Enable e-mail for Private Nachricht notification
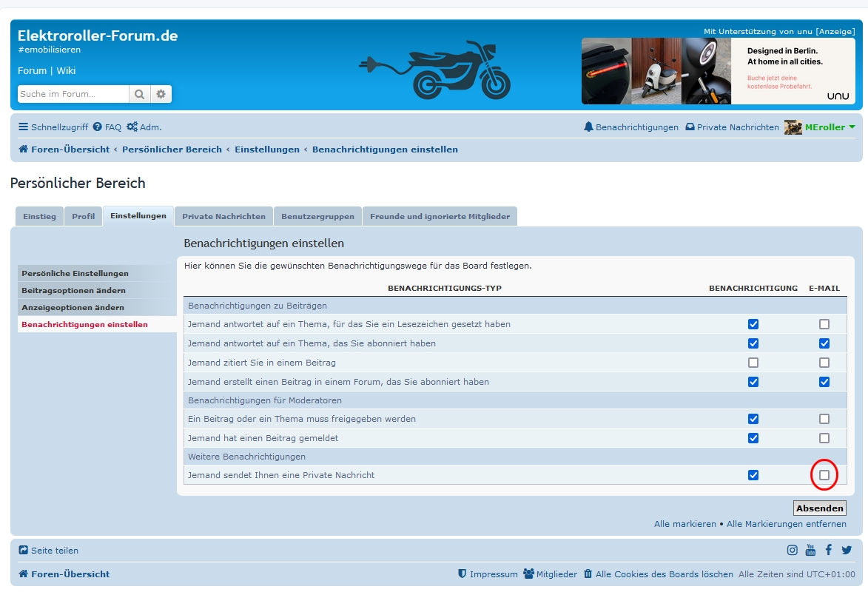Viewport: 868px width, 595px height. point(824,475)
